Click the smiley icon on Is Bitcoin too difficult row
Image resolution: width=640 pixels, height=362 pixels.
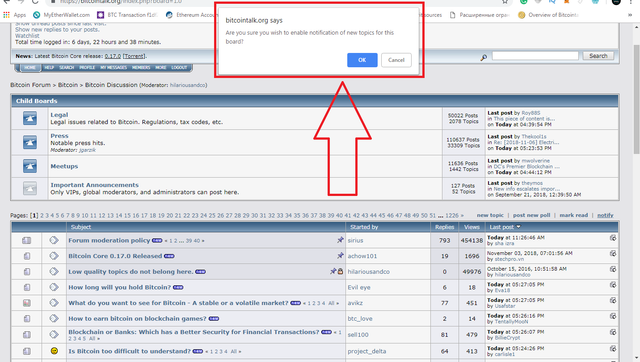pos(54,351)
